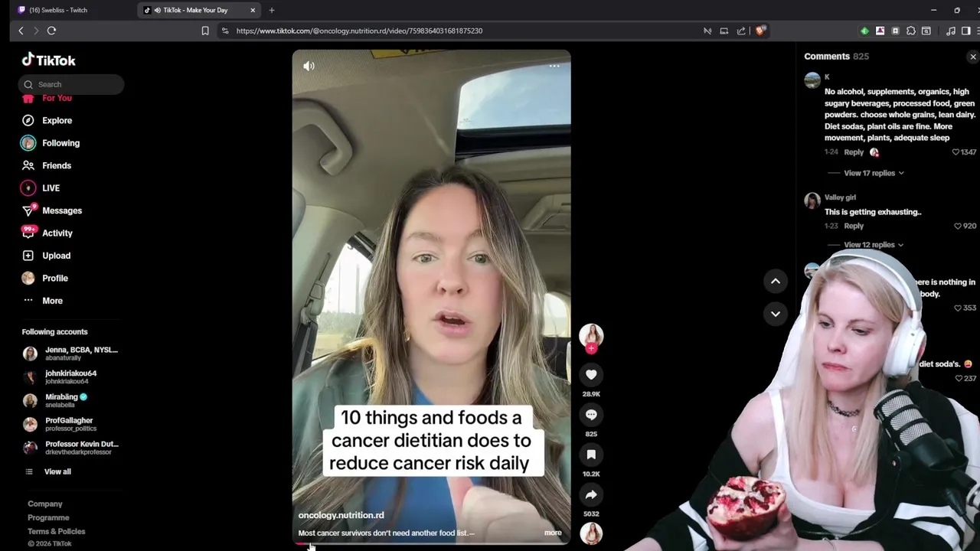980x551 pixels.
Task: Mute the video with speaker icon
Action: [x=309, y=67]
